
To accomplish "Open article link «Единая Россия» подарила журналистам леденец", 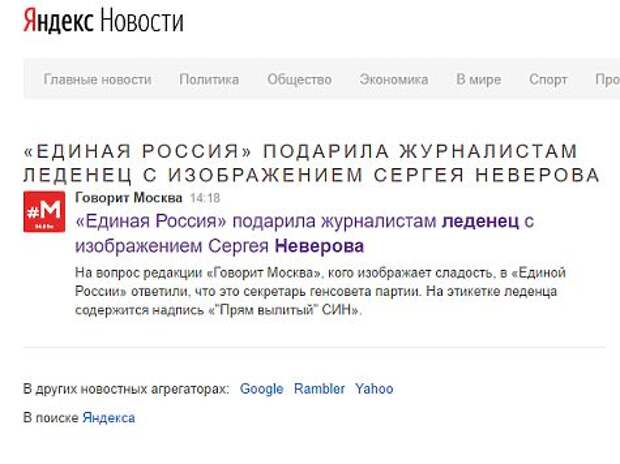I will tap(304, 234).
